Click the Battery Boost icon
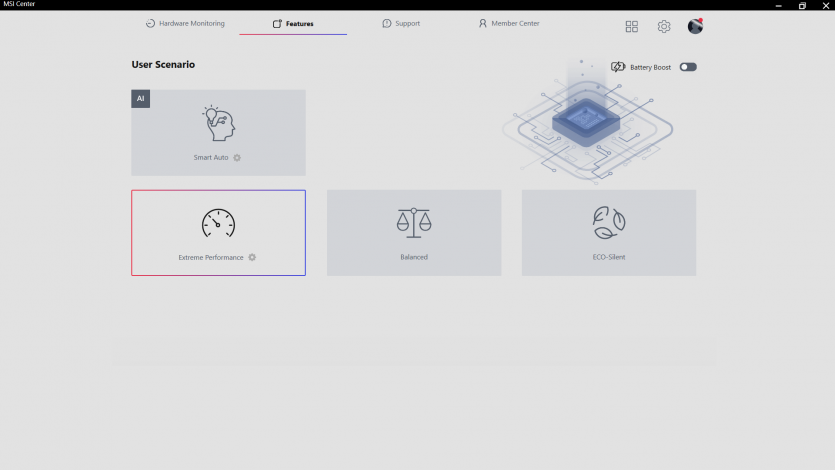 (618, 67)
